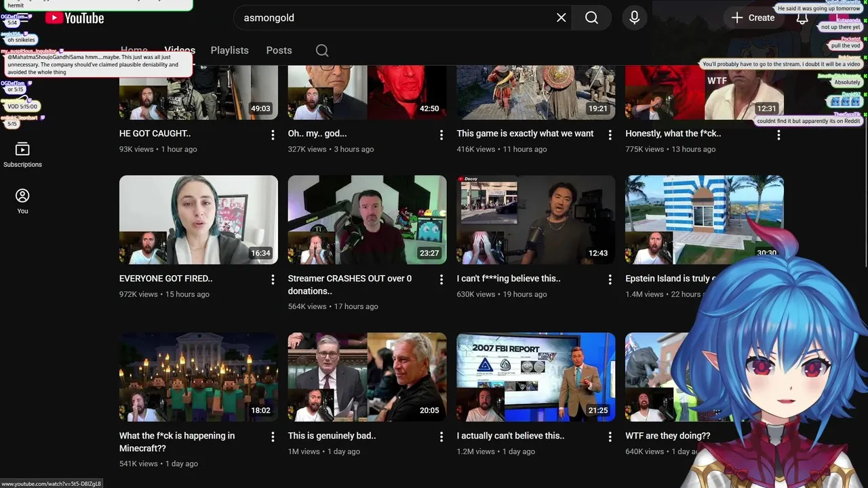Open options menu for HE GOT CAUGHT..

(273, 135)
